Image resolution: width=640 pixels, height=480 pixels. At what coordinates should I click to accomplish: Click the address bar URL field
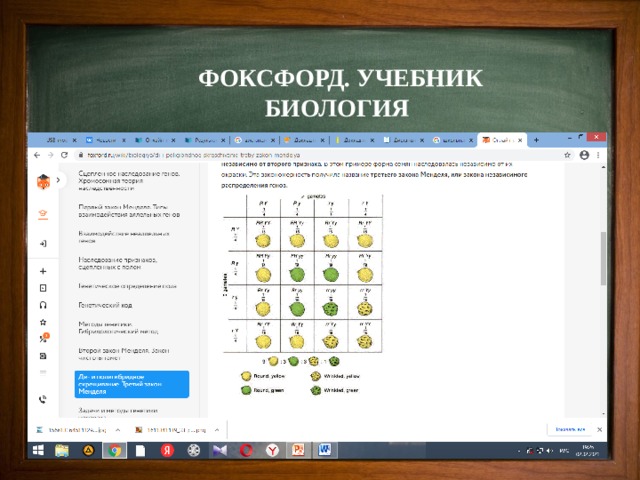[x=318, y=155]
